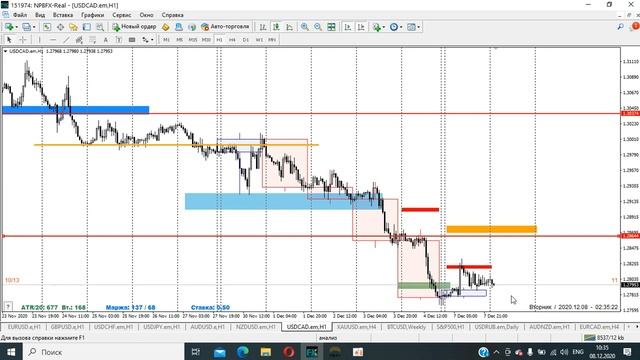Click the add indicators icon
Viewport: 640px width, 360px height.
pos(376,27)
